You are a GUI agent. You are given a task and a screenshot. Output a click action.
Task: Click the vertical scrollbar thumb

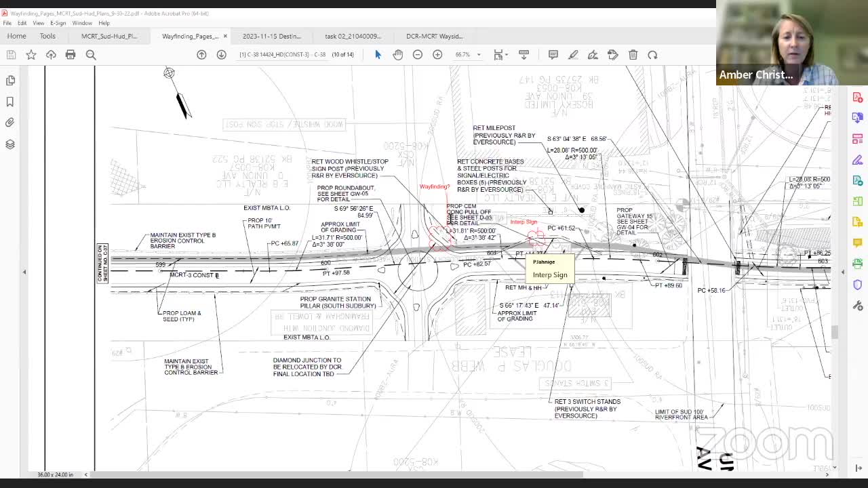tap(834, 332)
